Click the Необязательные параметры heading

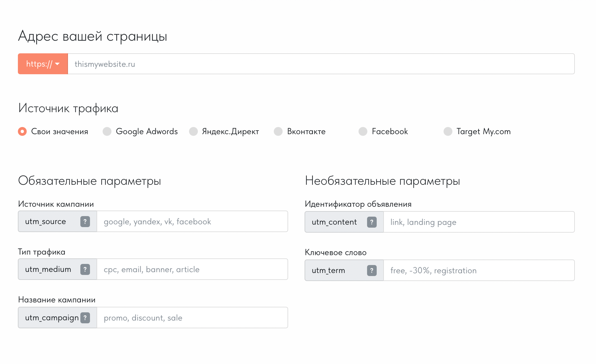382,181
